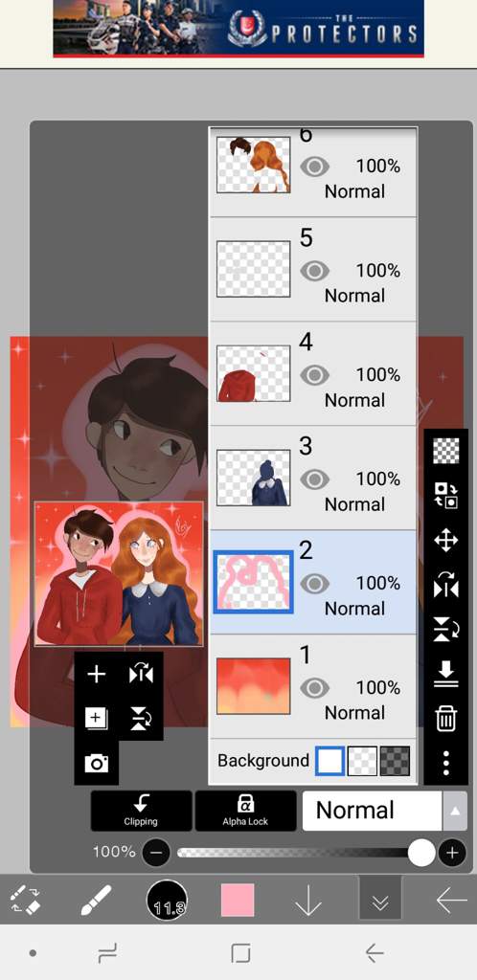The height and width of the screenshot is (980, 477).
Task: Expand blend mode list with arrow button
Action: (455, 811)
